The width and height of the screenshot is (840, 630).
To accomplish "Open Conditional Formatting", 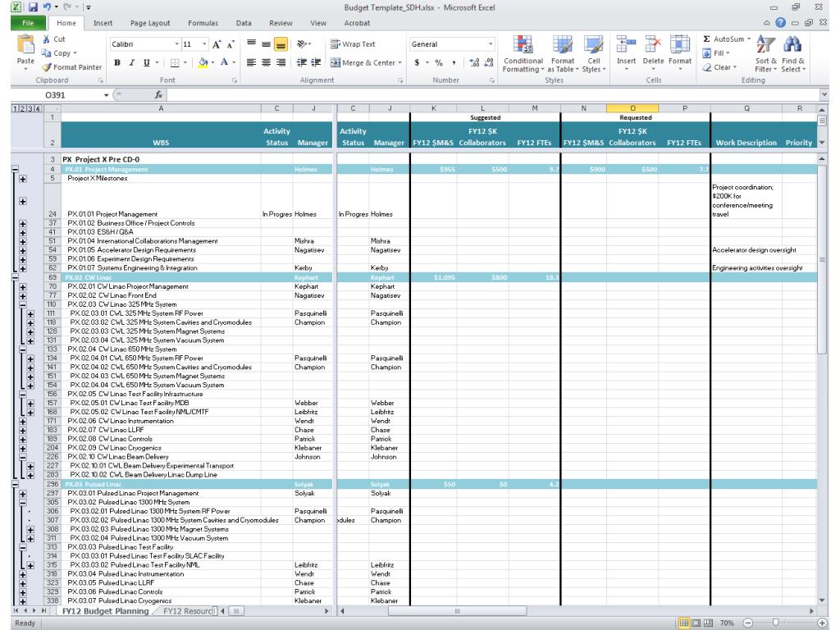I will [x=523, y=53].
